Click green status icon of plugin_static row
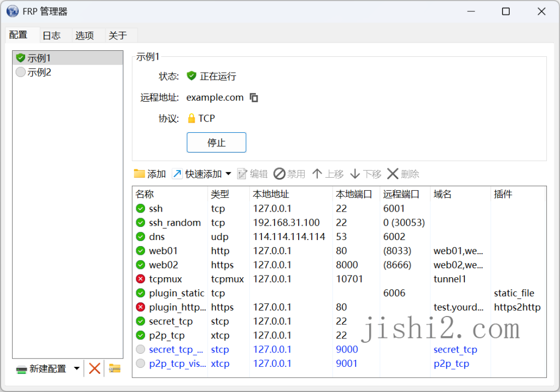 click(x=141, y=293)
